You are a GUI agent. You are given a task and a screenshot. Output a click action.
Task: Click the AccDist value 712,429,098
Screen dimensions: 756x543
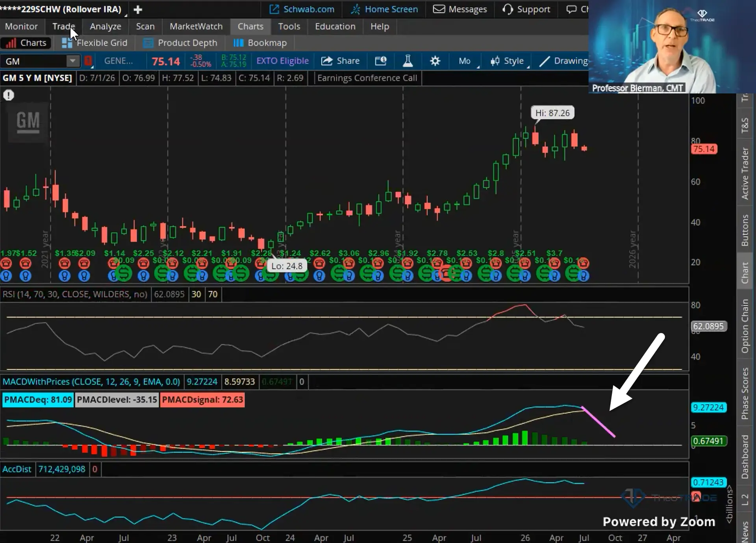[62, 469]
